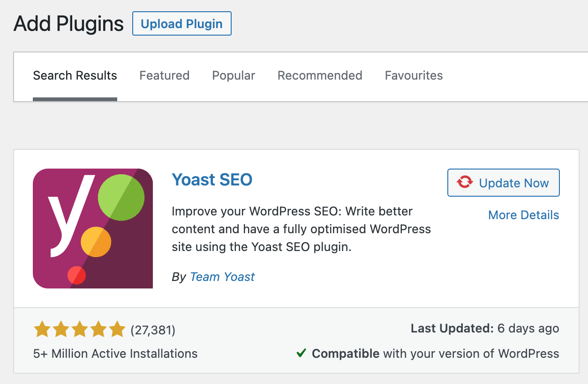Click the third rating star
The width and height of the screenshot is (588, 384).
click(x=80, y=330)
